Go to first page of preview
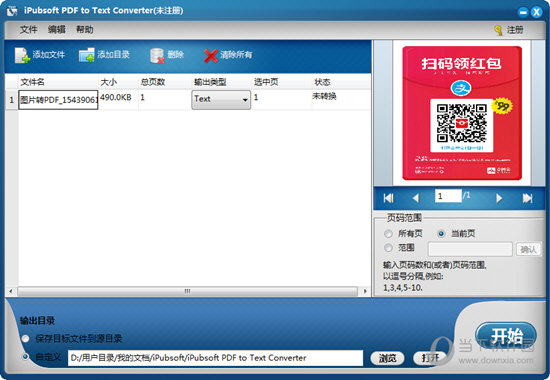 (x=388, y=198)
